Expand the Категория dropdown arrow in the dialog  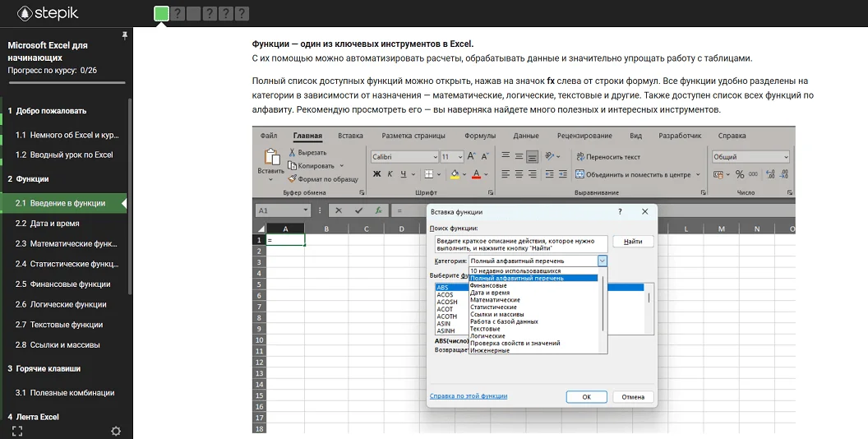point(602,261)
